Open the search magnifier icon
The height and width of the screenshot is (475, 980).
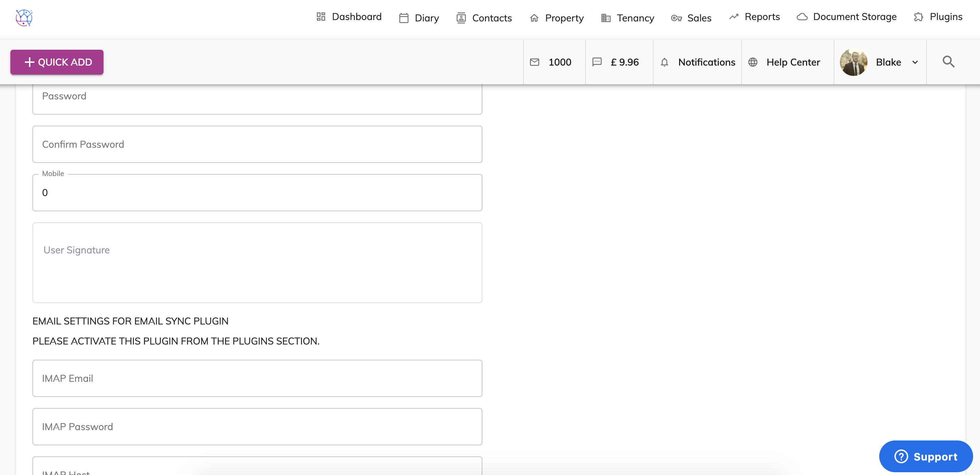pos(948,62)
